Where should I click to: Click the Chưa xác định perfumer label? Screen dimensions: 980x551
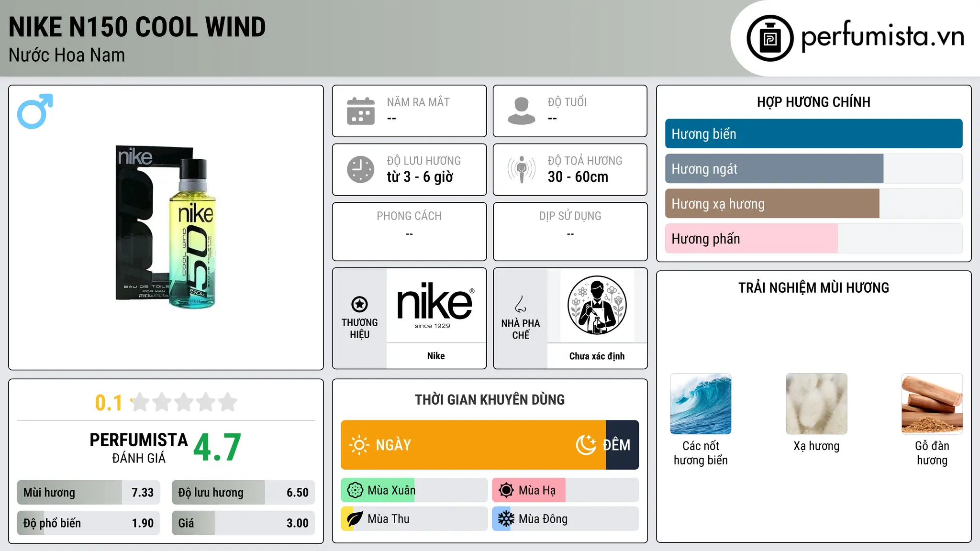pyautogui.click(x=597, y=356)
